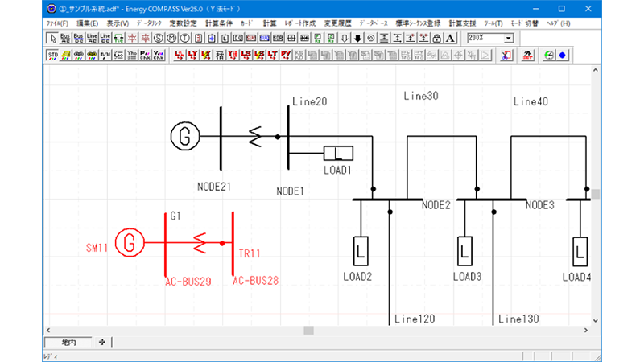This screenshot has height=362, width=644.
Task: Click the Line AC toolbar icon
Action: pos(92,38)
